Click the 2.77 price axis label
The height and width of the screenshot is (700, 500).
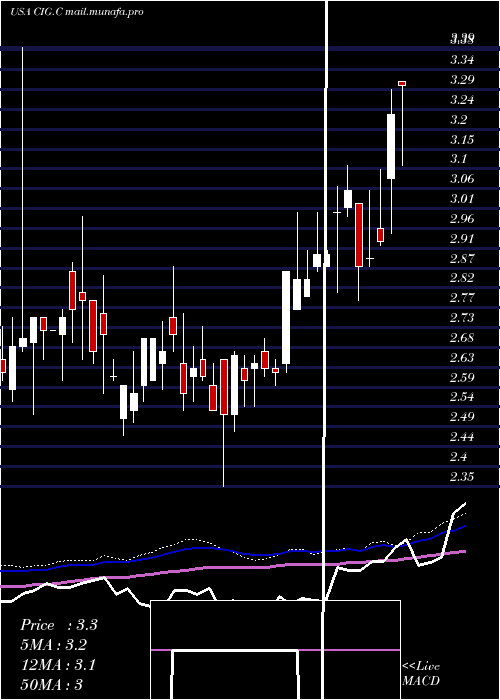pyautogui.click(x=462, y=298)
